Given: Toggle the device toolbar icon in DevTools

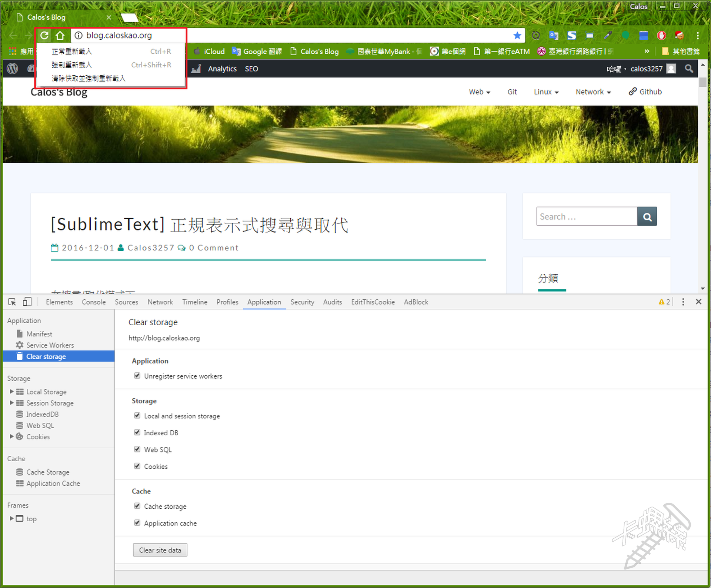Looking at the screenshot, I should 27,302.
